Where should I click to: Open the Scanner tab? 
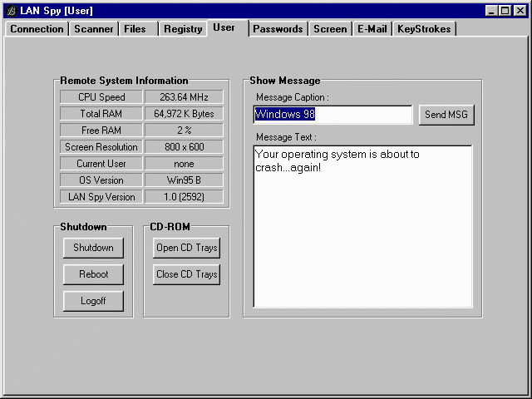click(x=93, y=29)
